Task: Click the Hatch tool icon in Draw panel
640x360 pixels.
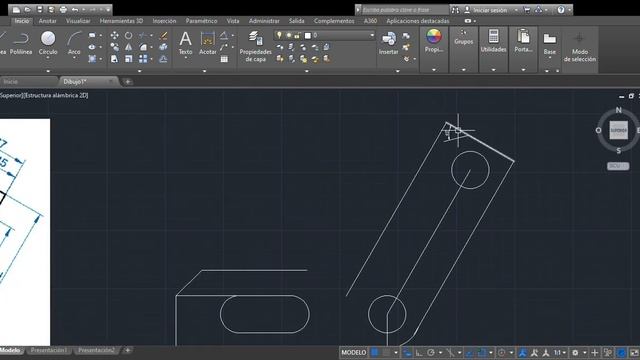Action: click(x=92, y=59)
